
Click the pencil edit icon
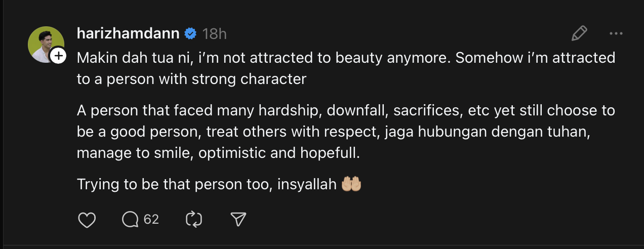point(579,34)
